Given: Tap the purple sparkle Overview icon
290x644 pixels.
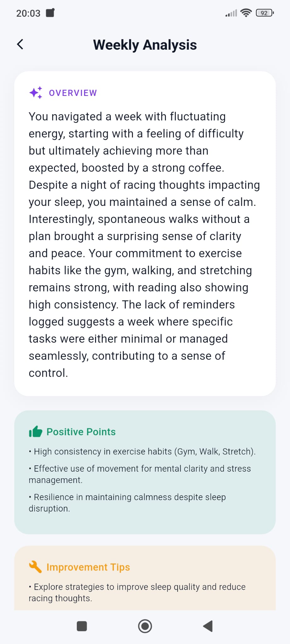Looking at the screenshot, I should point(36,93).
